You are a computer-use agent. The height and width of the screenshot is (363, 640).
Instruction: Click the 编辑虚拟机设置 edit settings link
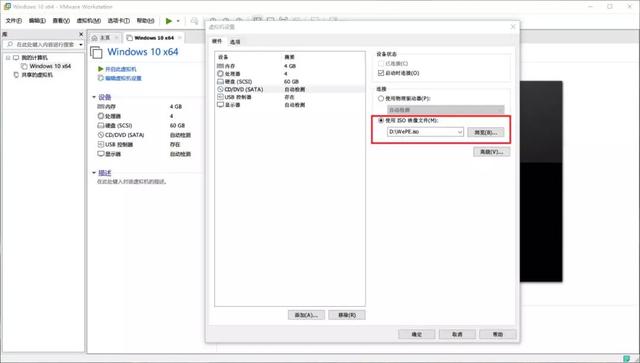(x=123, y=78)
